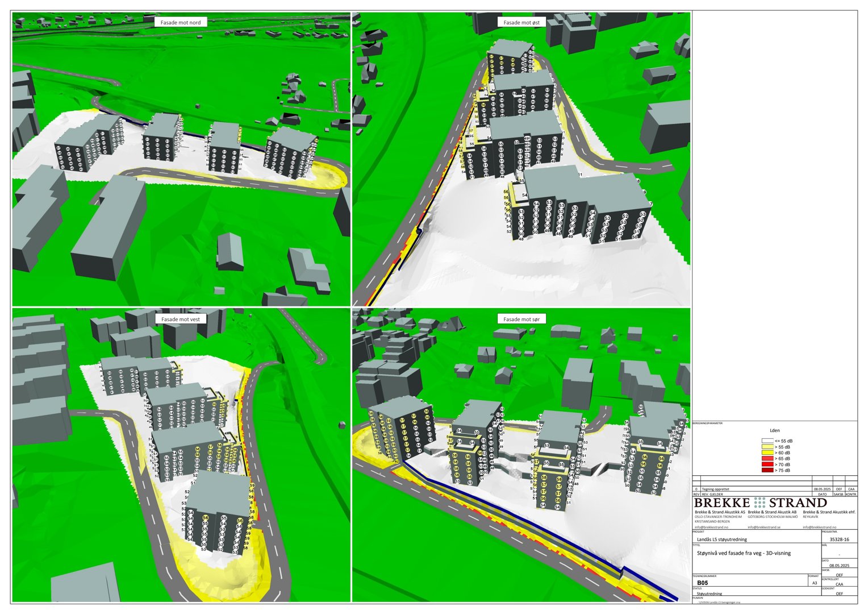Click the project number "35328-16"
Viewport: 868px width, 614px height.
[x=840, y=539]
